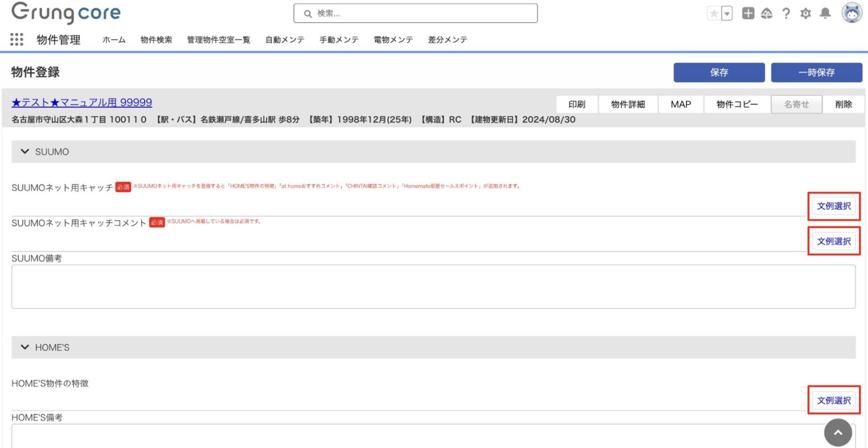
Task: View notifications bell icon
Action: (x=825, y=14)
